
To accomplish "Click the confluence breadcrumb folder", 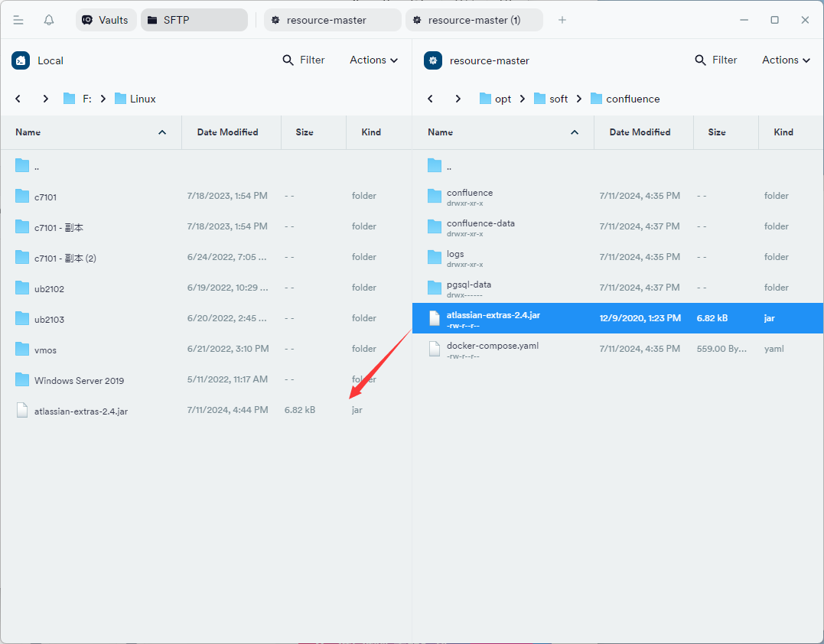I will (625, 99).
